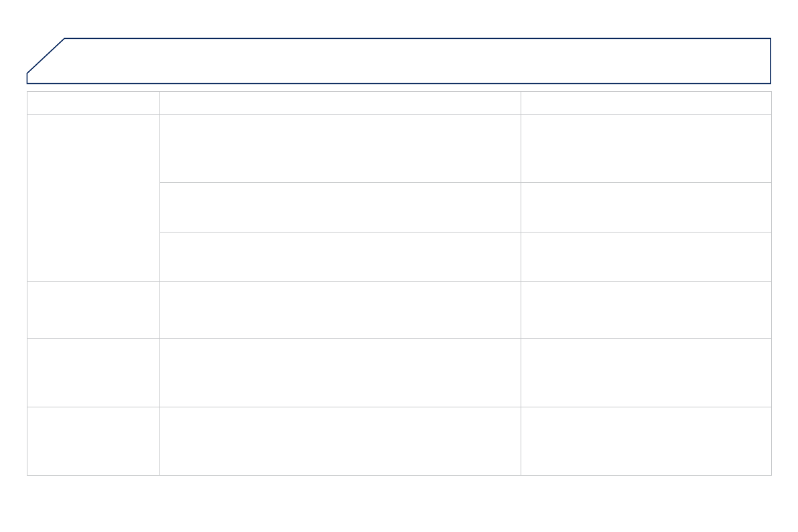Click middle-column cell in the last table row
798x532 pixels.
[340, 441]
